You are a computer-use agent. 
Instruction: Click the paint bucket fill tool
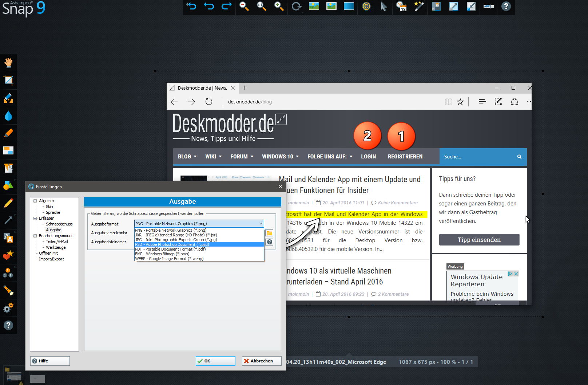coord(8,168)
